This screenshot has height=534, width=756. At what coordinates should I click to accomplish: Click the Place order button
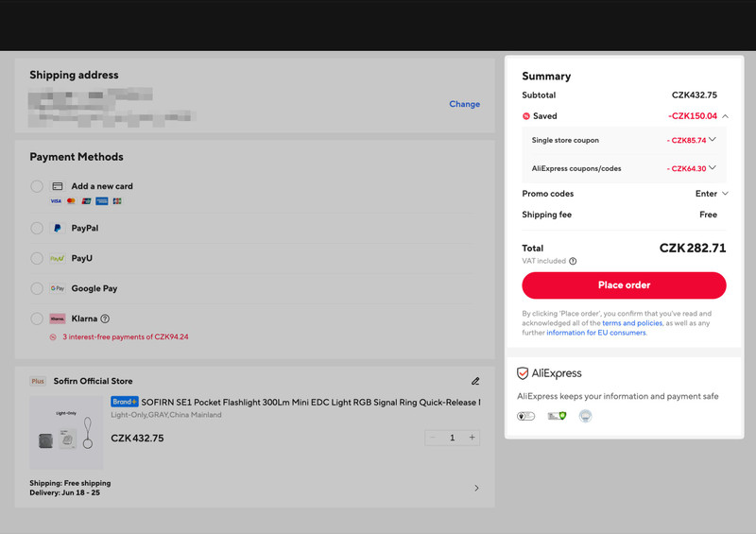click(624, 285)
